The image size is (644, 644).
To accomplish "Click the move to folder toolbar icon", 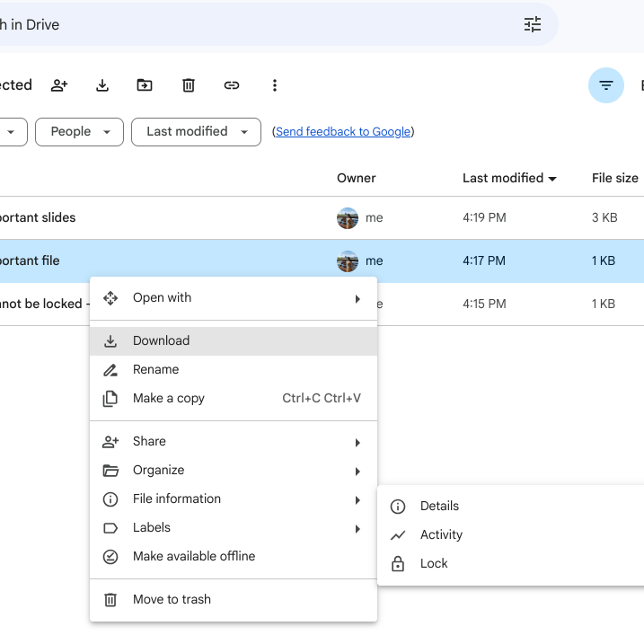I will [145, 85].
